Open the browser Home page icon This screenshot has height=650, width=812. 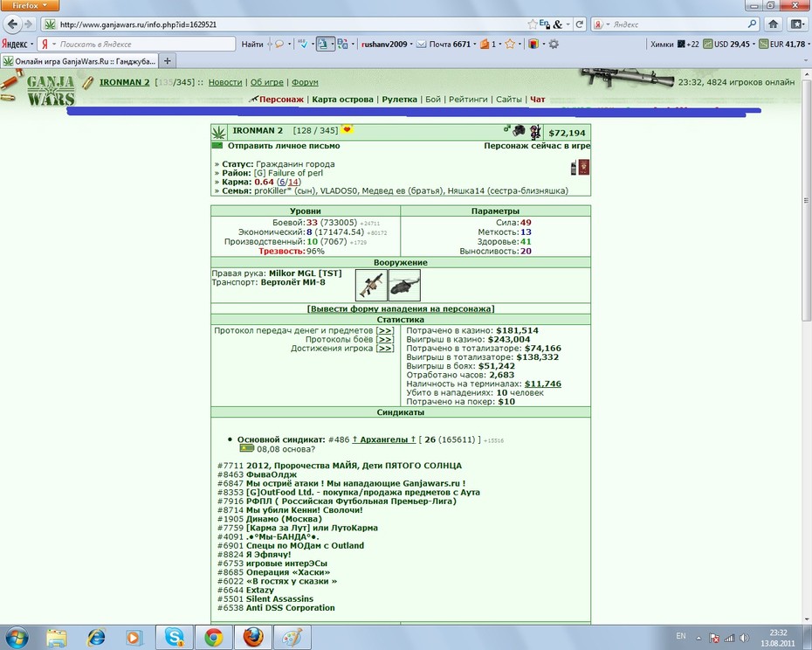click(x=774, y=24)
